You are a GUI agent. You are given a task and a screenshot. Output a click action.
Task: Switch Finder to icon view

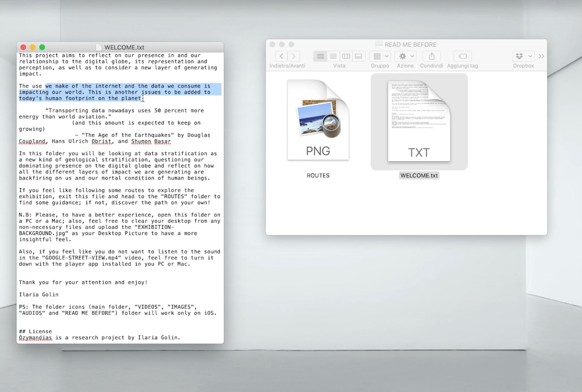coord(320,56)
